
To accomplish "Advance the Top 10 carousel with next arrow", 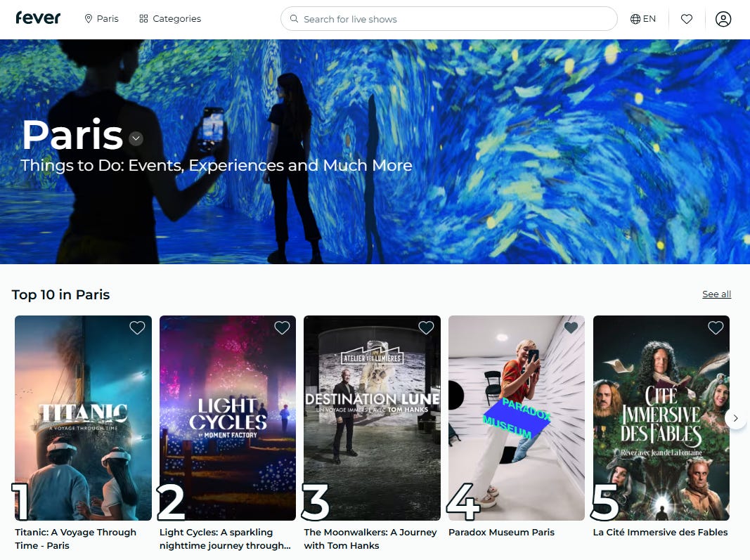I will 735,418.
